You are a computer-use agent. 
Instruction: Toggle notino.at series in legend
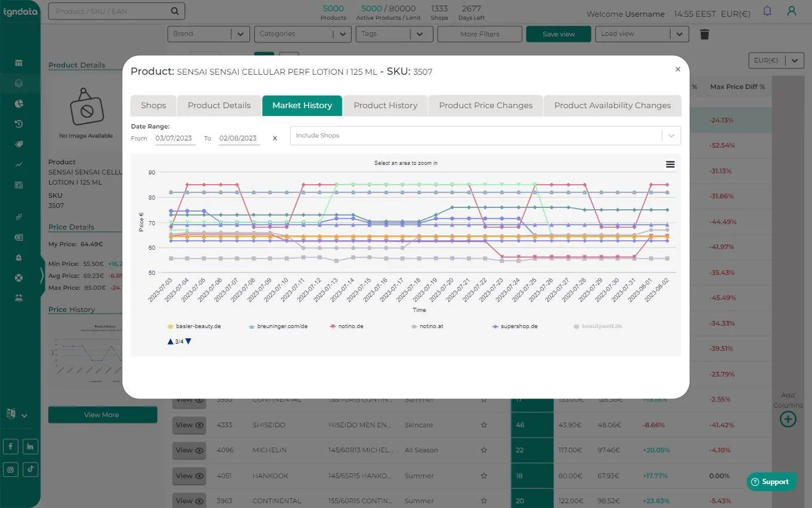(x=427, y=326)
